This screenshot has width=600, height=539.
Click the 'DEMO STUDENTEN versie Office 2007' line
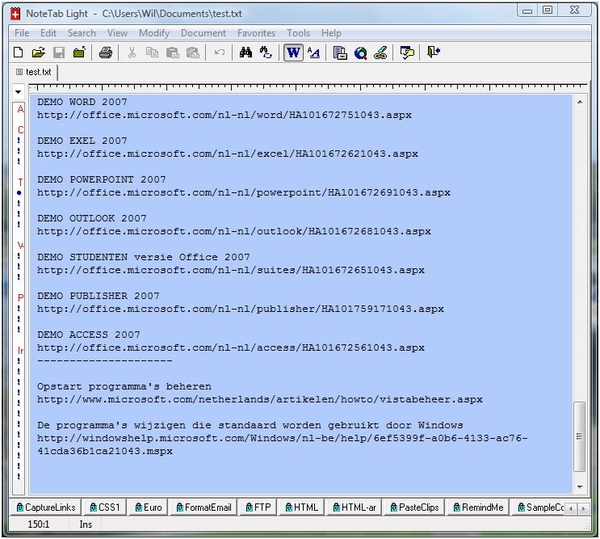click(143, 257)
